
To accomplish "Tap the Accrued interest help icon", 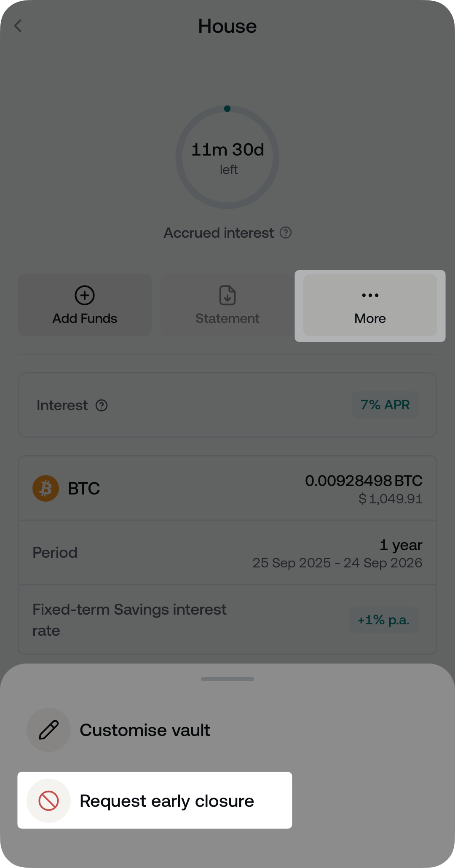I will pyautogui.click(x=286, y=233).
